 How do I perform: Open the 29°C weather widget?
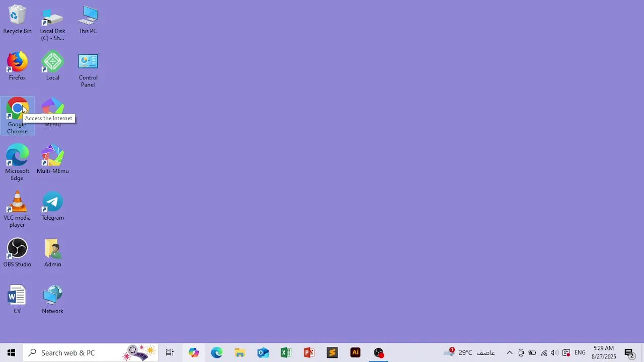[470, 352]
